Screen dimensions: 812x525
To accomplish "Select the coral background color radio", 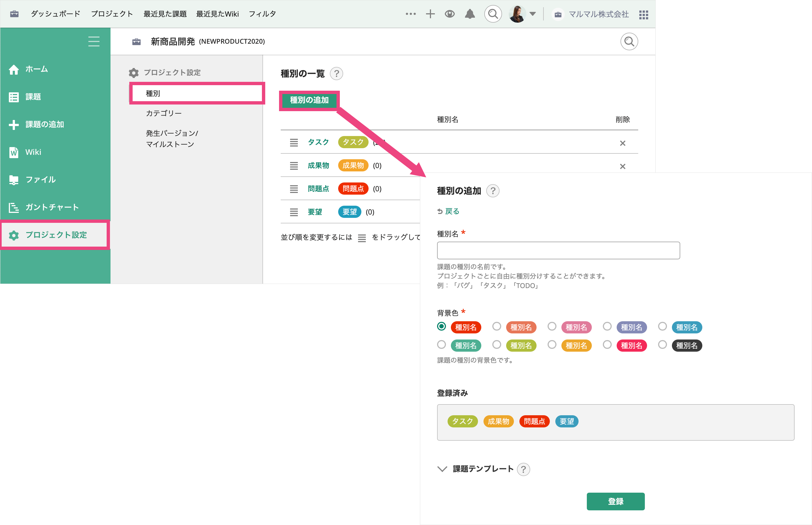I will [x=496, y=327].
